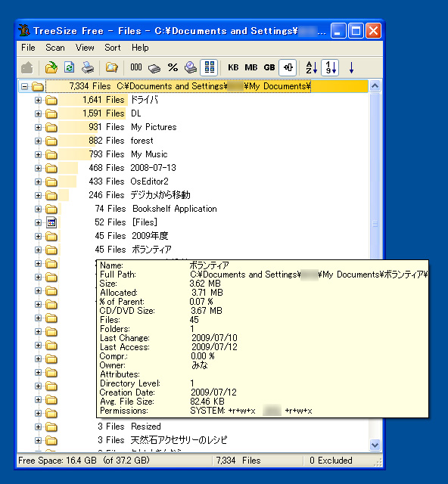Select the デジカメから移動 folder row
This screenshot has height=484, width=448.
tap(125, 195)
